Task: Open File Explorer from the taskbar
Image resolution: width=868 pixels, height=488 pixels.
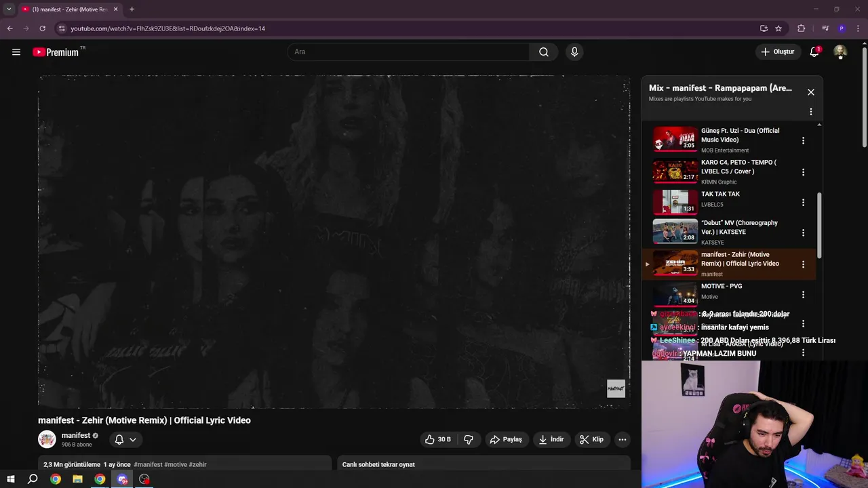Action: pyautogui.click(x=77, y=479)
